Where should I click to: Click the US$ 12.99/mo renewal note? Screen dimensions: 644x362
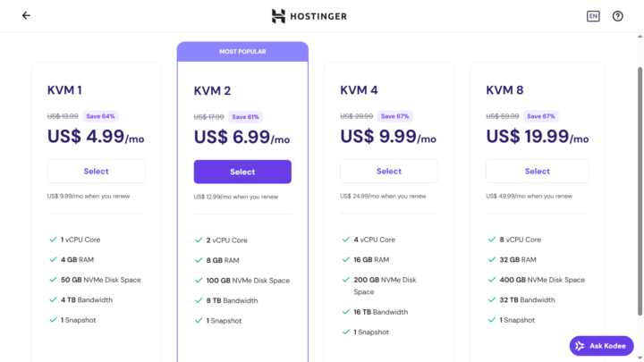click(x=236, y=197)
